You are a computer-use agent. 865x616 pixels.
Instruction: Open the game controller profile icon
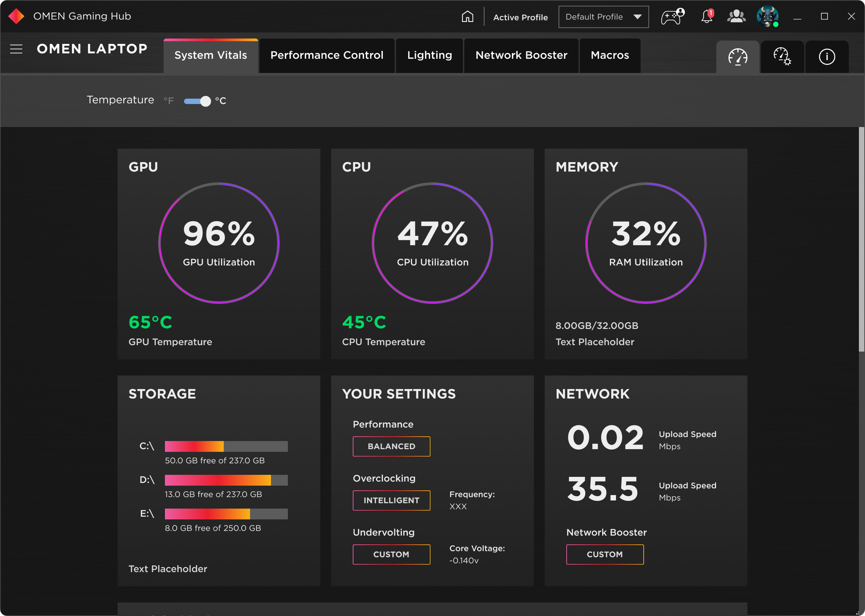coord(672,17)
